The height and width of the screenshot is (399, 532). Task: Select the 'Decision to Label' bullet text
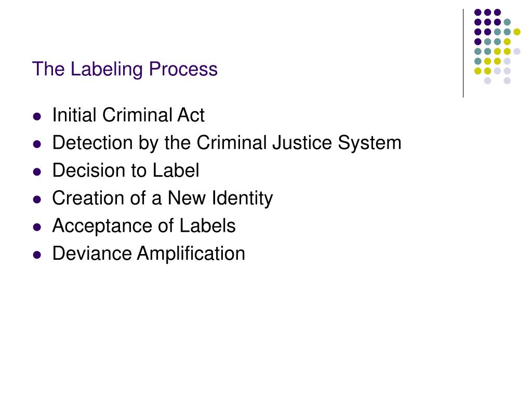point(126,170)
